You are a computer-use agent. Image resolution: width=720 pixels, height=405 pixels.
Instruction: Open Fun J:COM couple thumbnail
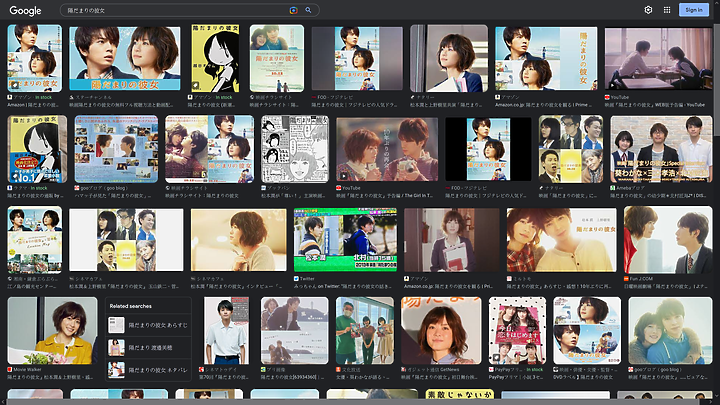point(668,240)
